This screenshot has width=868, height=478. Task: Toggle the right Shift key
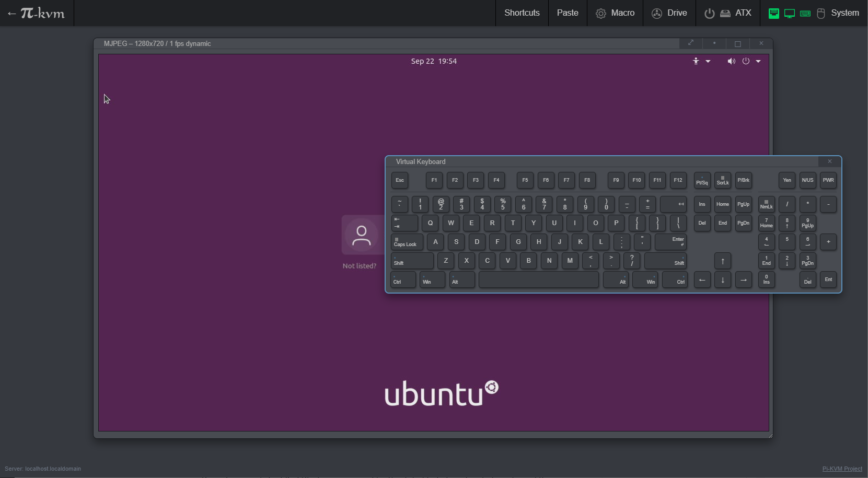click(665, 261)
